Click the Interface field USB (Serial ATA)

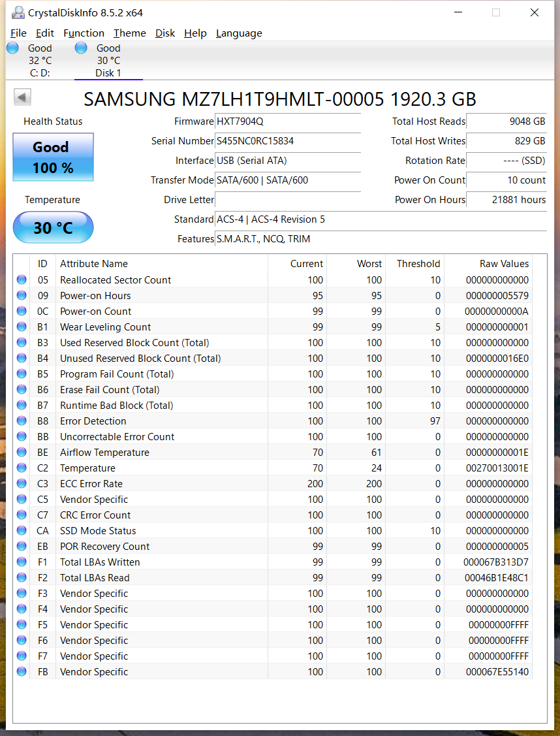point(287,161)
